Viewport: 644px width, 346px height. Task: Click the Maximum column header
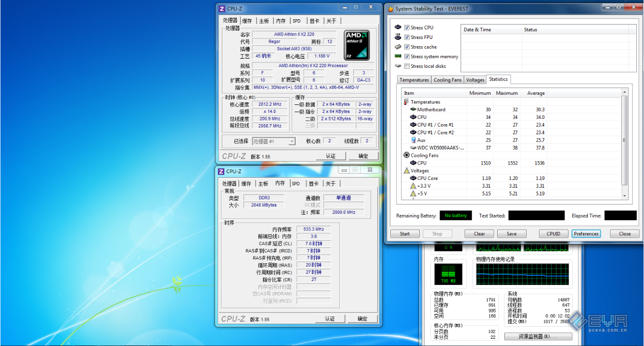[507, 93]
